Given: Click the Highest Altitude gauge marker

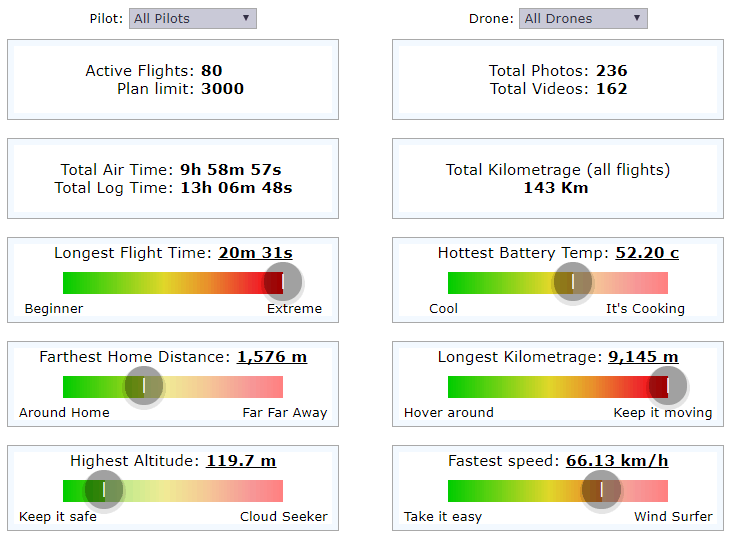Looking at the screenshot, I should click(x=103, y=490).
